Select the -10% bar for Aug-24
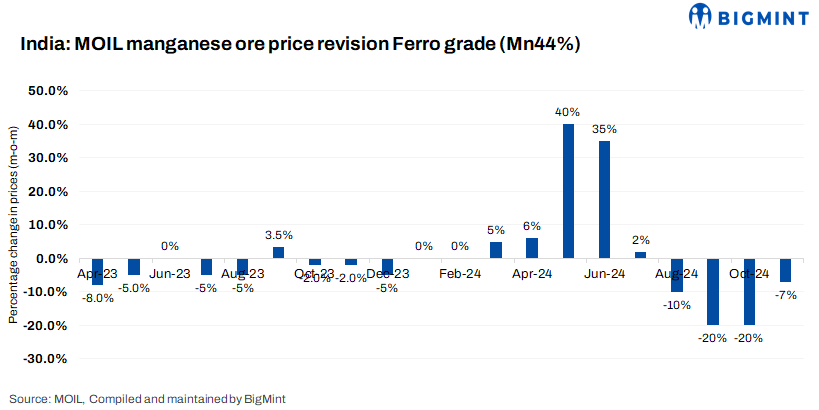This screenshot has width=819, height=410. [677, 275]
